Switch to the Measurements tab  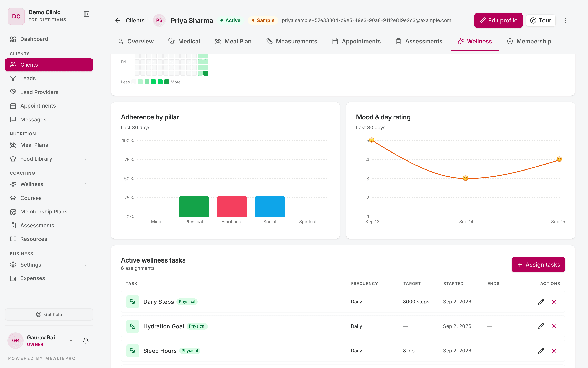click(292, 41)
